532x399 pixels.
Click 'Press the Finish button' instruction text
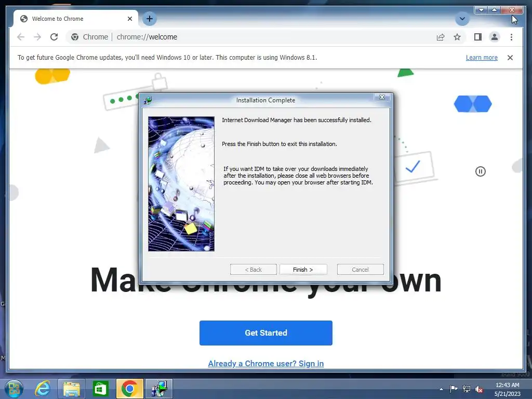(x=279, y=144)
